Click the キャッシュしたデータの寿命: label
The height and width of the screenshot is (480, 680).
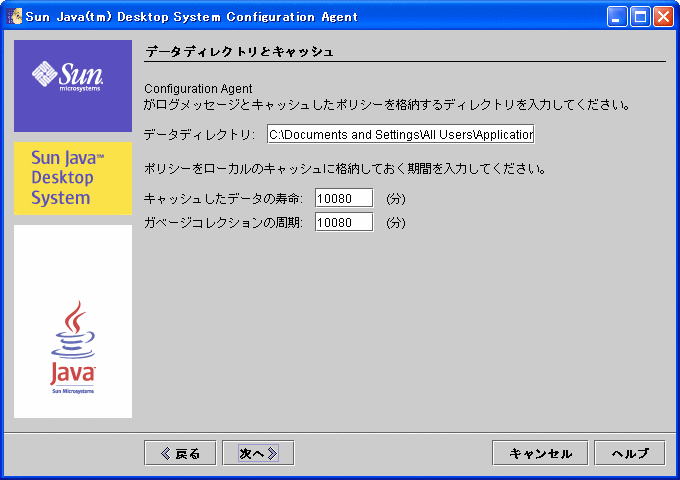[x=223, y=199]
